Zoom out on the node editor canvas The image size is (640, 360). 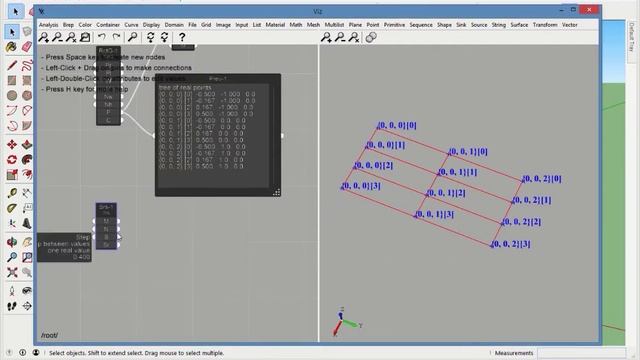click(x=57, y=38)
